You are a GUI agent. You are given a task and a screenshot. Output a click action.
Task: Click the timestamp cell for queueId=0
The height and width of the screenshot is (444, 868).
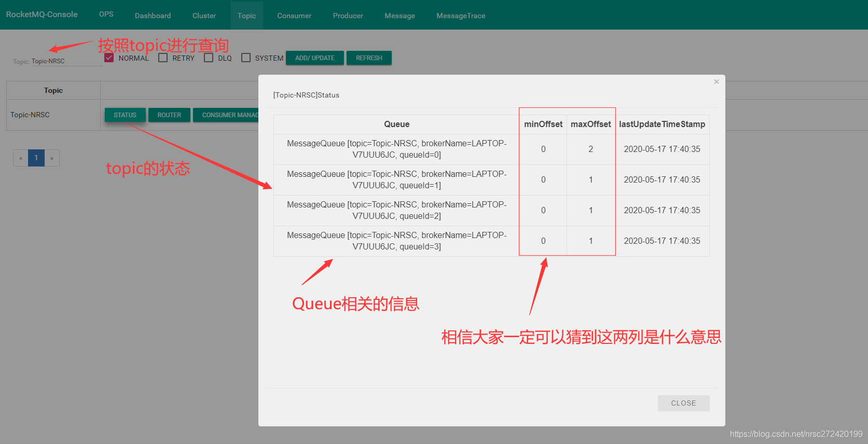click(662, 149)
